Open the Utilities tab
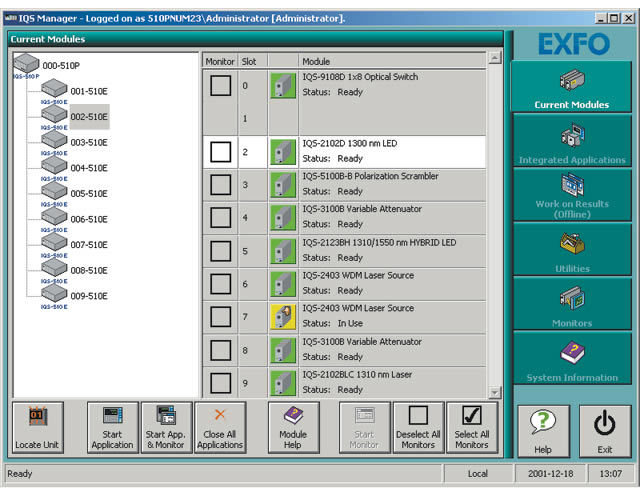This screenshot has height=496, width=640. 572,249
